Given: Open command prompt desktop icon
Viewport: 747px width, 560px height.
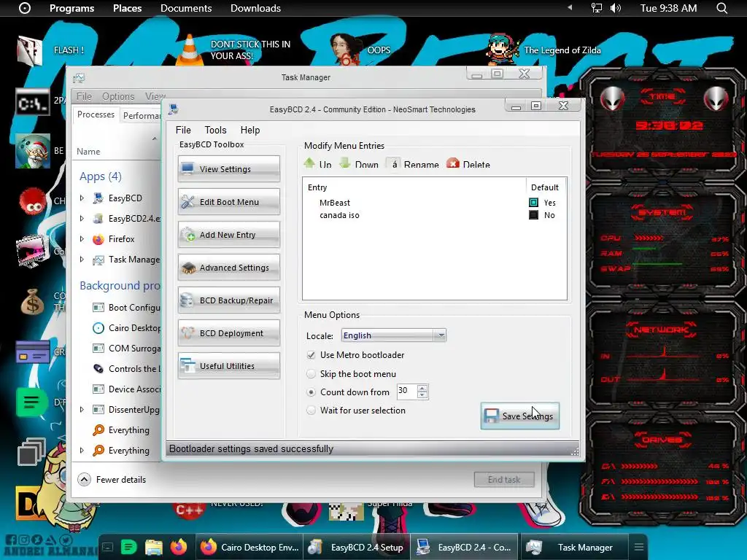Looking at the screenshot, I should 32,101.
